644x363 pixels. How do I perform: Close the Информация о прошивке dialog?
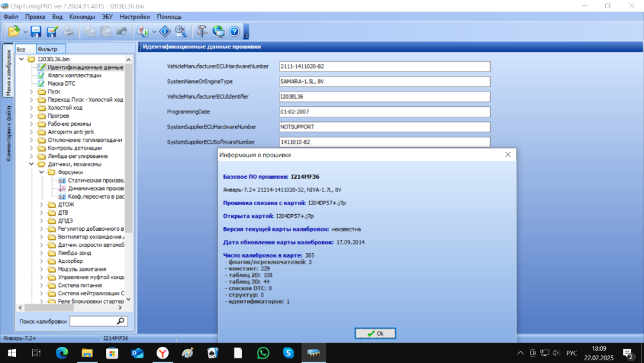(507, 155)
